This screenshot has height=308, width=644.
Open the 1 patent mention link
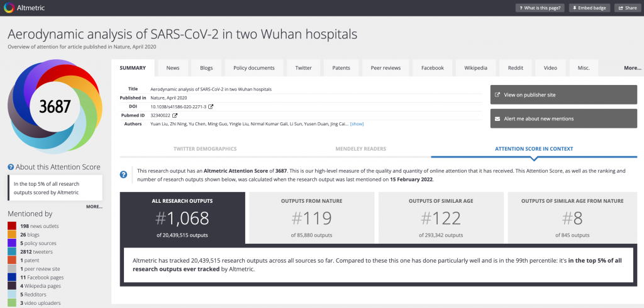coord(30,260)
